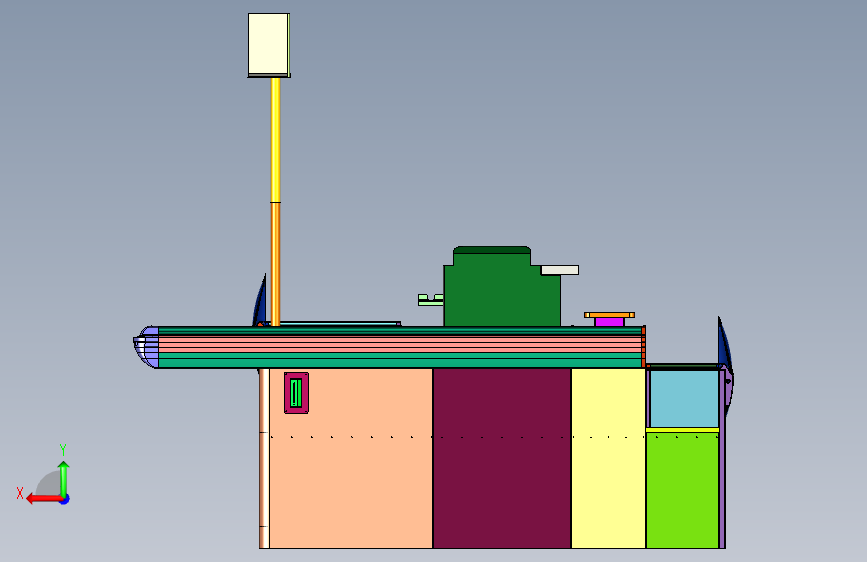Select the lower orange pole section

point(275,264)
